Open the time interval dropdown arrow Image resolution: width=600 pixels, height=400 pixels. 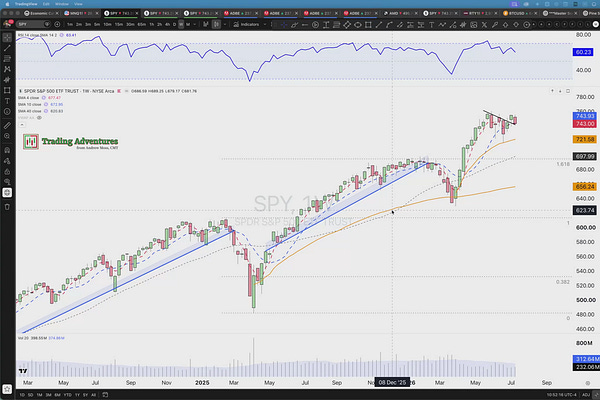click(195, 24)
